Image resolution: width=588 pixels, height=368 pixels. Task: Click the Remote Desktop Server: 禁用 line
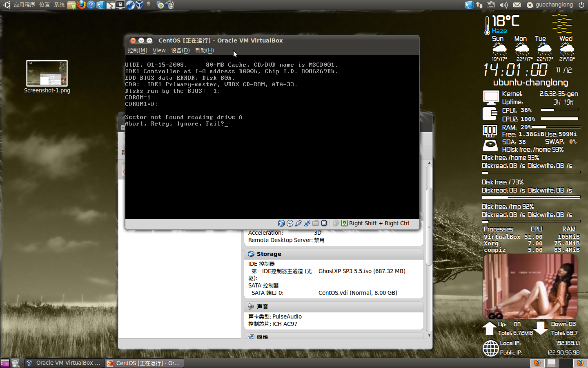coord(286,240)
